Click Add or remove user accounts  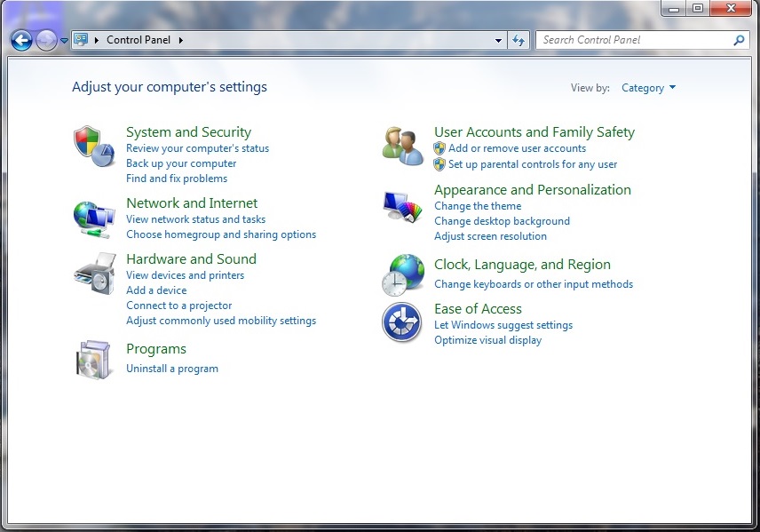(517, 148)
